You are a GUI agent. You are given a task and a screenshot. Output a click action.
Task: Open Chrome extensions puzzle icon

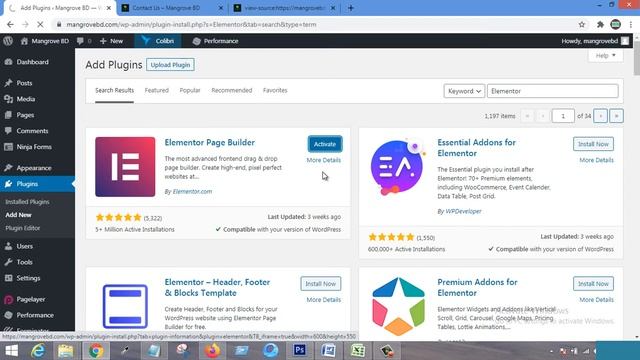(x=600, y=24)
